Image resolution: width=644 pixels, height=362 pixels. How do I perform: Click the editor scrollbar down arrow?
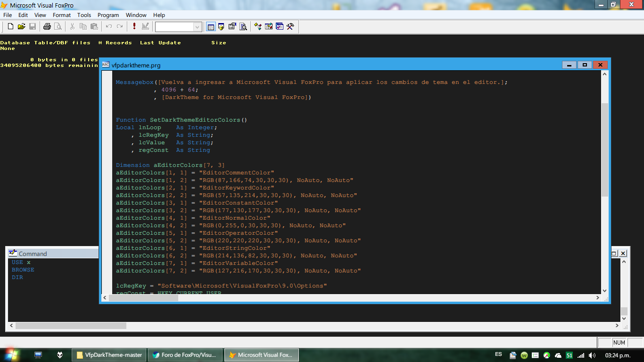click(x=605, y=290)
